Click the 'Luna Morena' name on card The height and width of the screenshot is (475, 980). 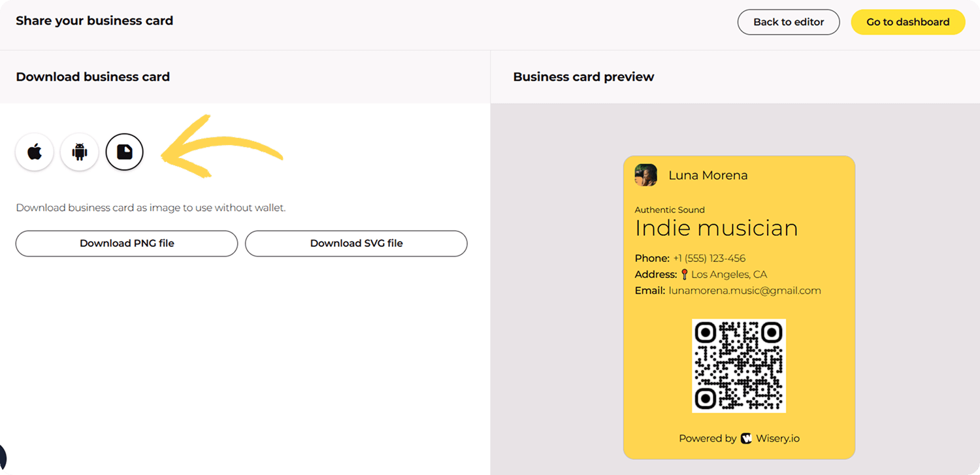tap(708, 175)
